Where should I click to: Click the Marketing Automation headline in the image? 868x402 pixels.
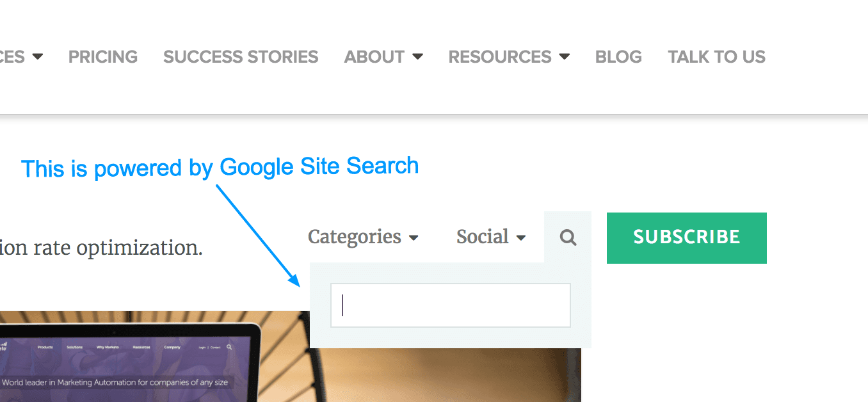click(x=115, y=382)
